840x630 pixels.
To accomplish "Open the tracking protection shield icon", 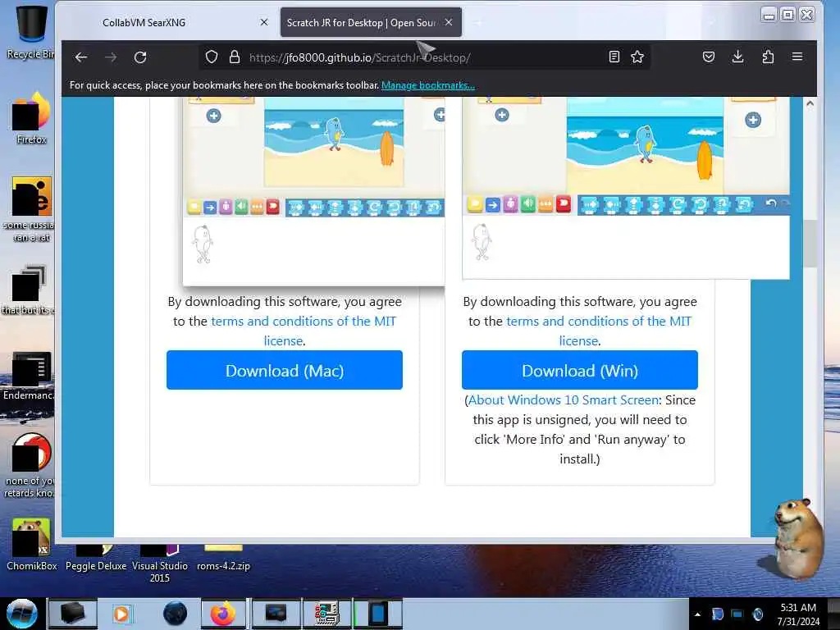I will click(x=212, y=57).
